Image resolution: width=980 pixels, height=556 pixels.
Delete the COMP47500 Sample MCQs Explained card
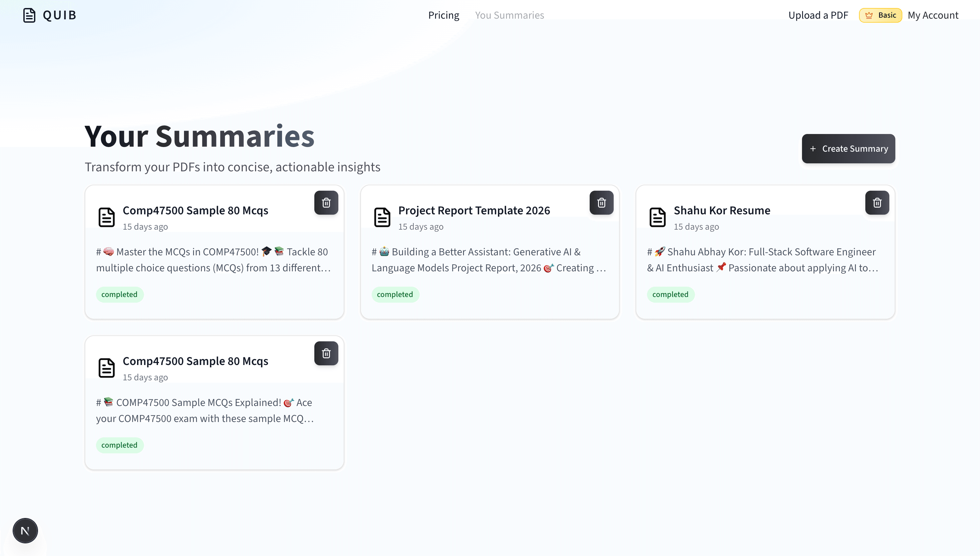pyautogui.click(x=326, y=353)
